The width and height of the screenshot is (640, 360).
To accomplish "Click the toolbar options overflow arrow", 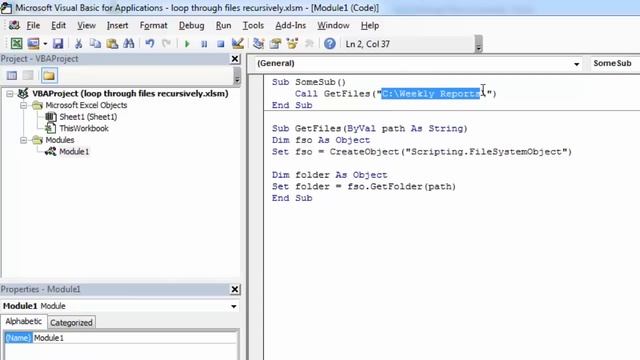I will [478, 44].
